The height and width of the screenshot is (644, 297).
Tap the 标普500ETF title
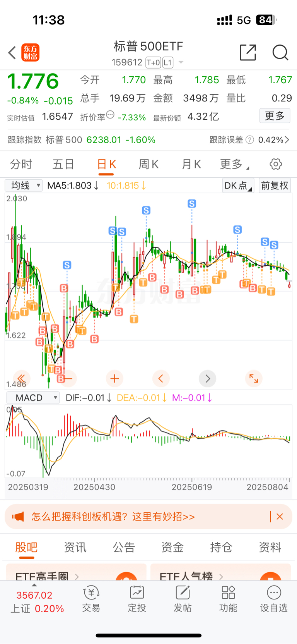click(x=148, y=46)
